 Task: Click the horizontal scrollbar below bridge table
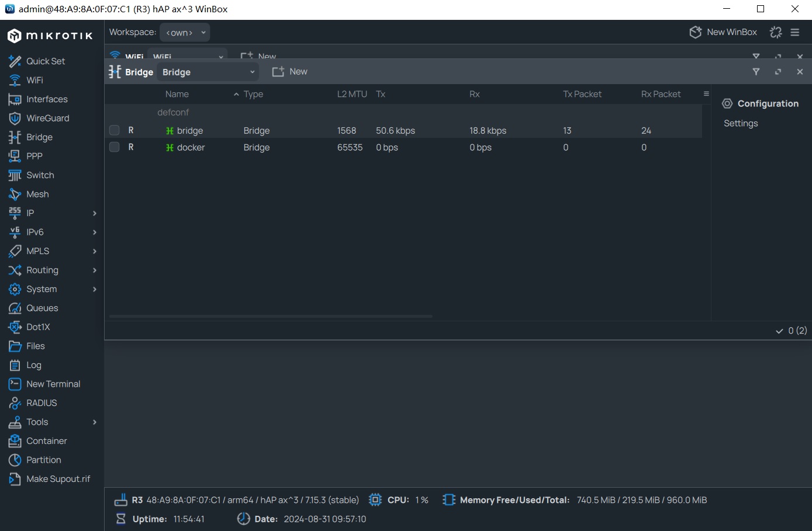pyautogui.click(x=271, y=316)
